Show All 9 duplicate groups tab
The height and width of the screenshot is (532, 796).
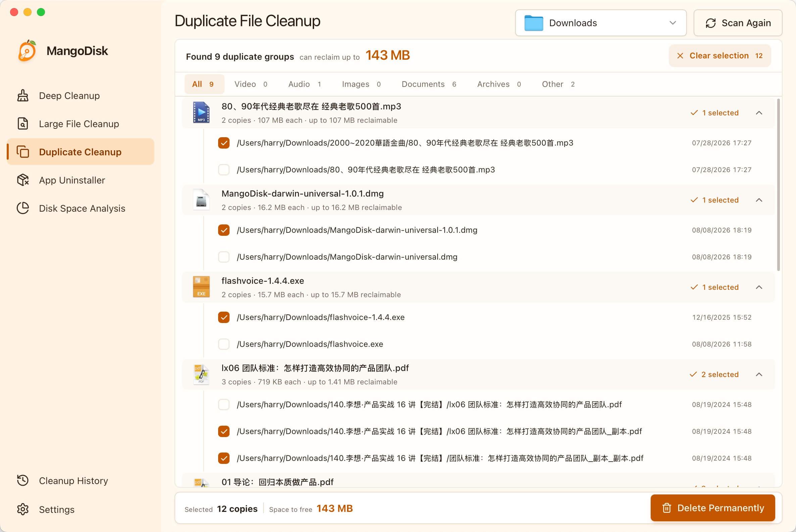204,84
